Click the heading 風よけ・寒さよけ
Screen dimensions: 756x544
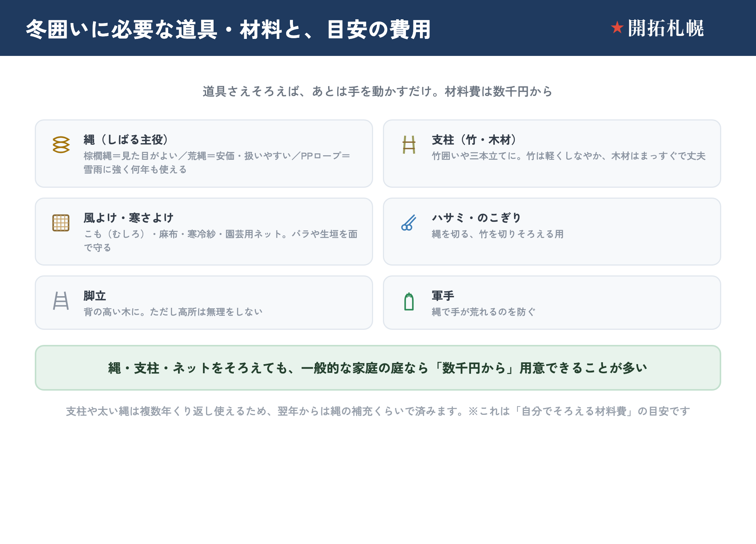(x=129, y=218)
